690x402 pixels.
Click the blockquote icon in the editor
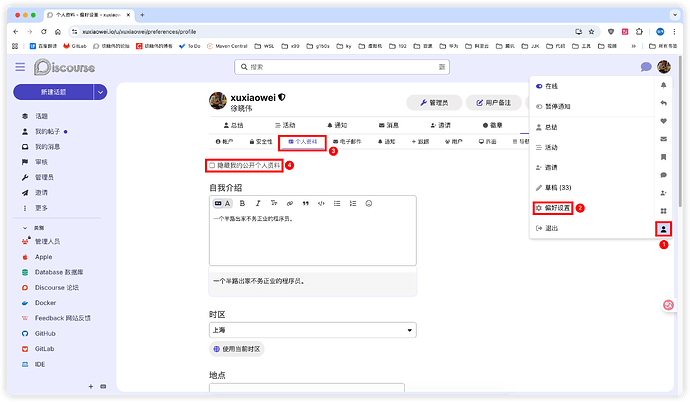304,203
